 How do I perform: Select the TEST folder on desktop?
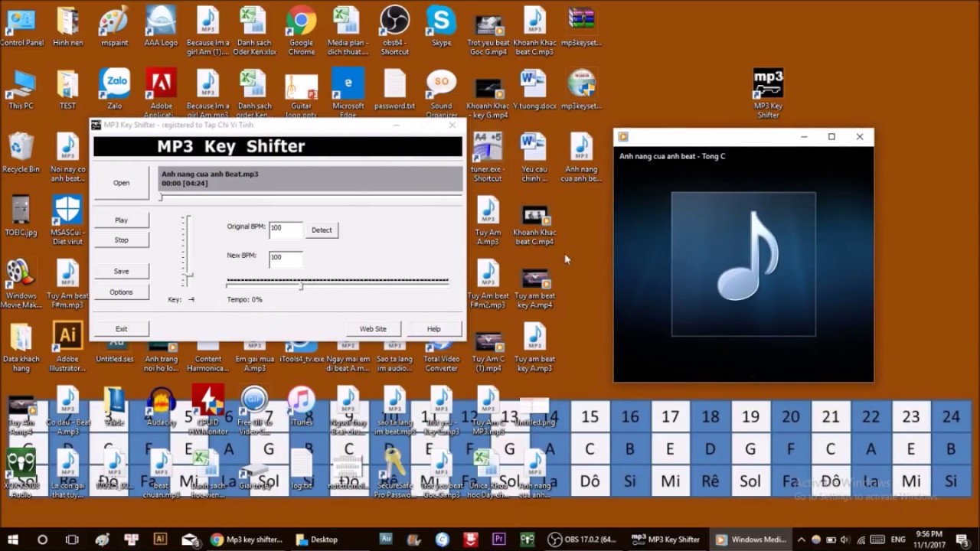click(67, 89)
